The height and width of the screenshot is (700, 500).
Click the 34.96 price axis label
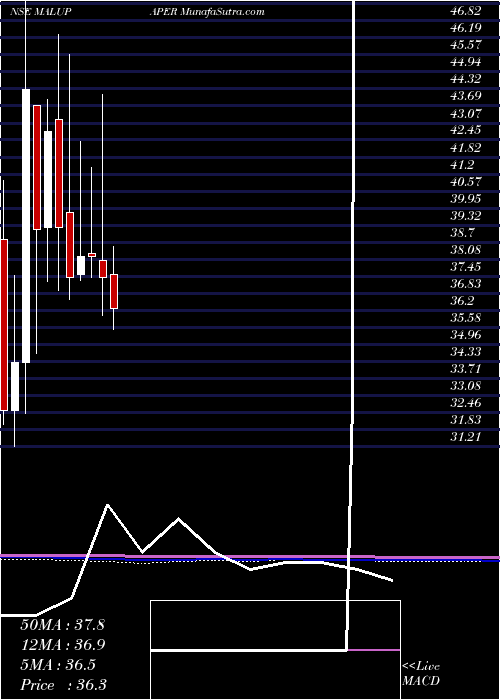pos(465,334)
